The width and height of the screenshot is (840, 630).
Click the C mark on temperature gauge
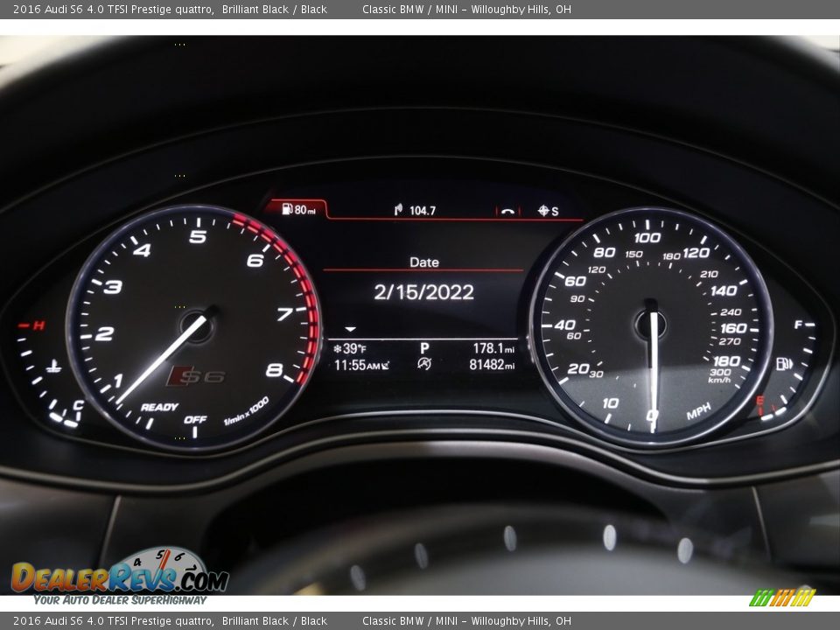click(x=78, y=405)
